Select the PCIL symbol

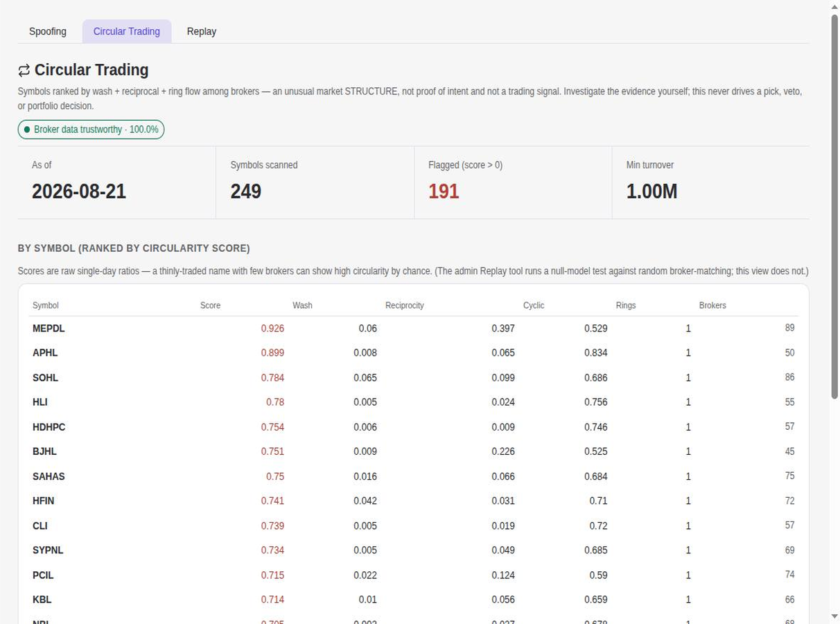43,575
